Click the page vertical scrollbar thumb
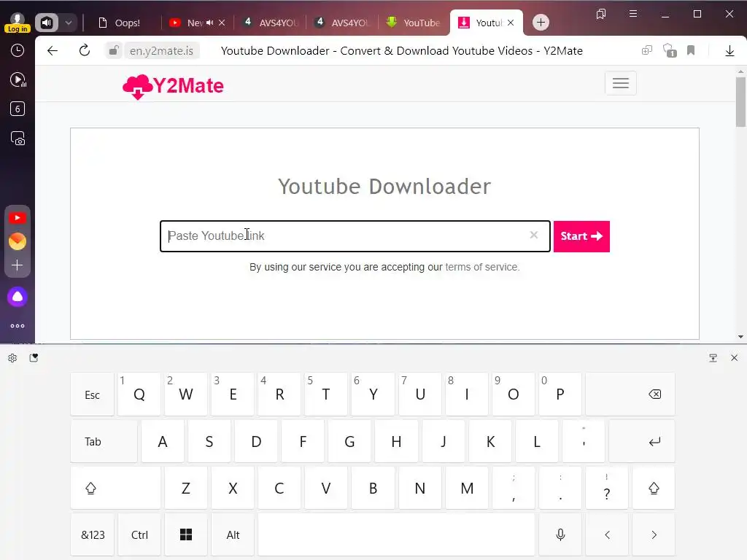Image resolution: width=747 pixels, height=560 pixels. click(740, 102)
